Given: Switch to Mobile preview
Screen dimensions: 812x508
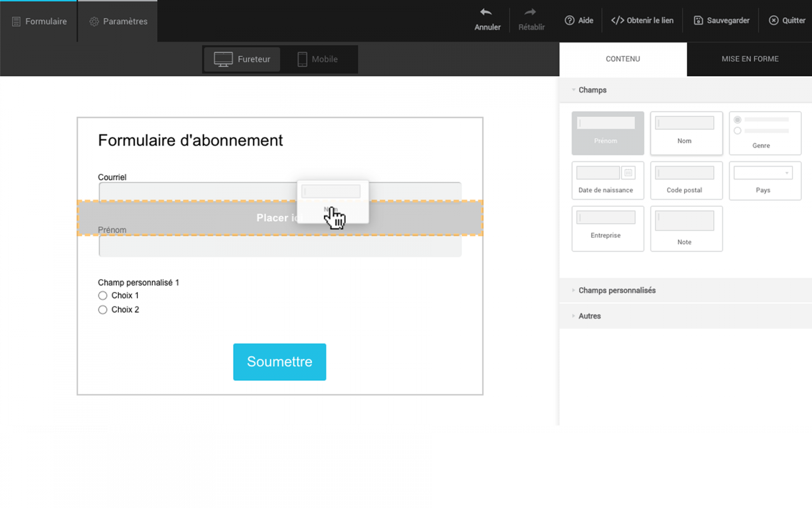Looking at the screenshot, I should [x=318, y=59].
